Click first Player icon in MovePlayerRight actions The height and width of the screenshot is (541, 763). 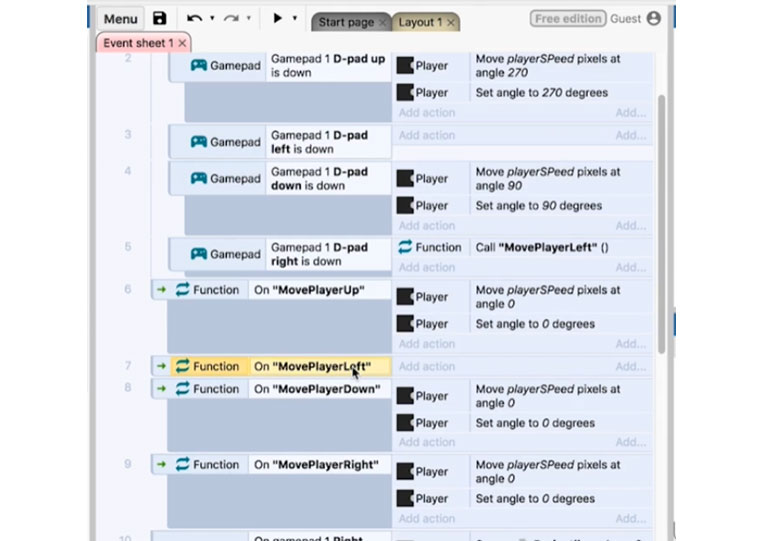tap(405, 471)
